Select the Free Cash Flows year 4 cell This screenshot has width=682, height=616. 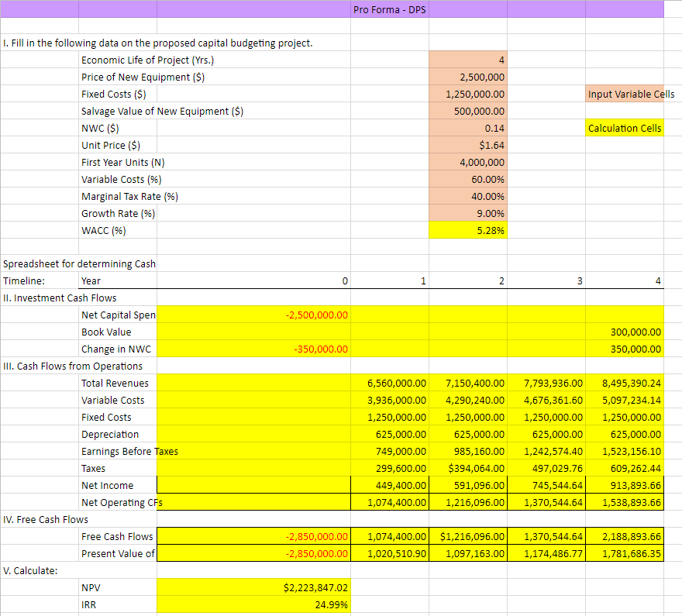pyautogui.click(x=625, y=537)
